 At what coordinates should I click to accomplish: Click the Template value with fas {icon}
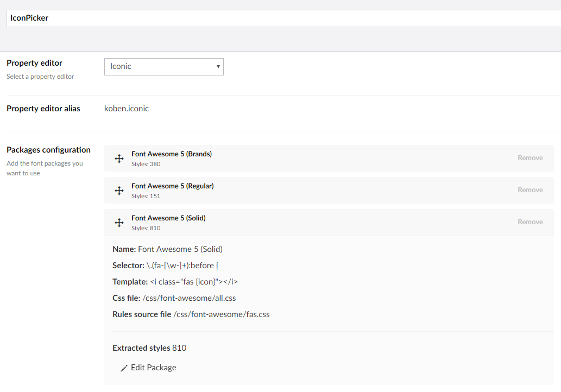pyautogui.click(x=194, y=282)
